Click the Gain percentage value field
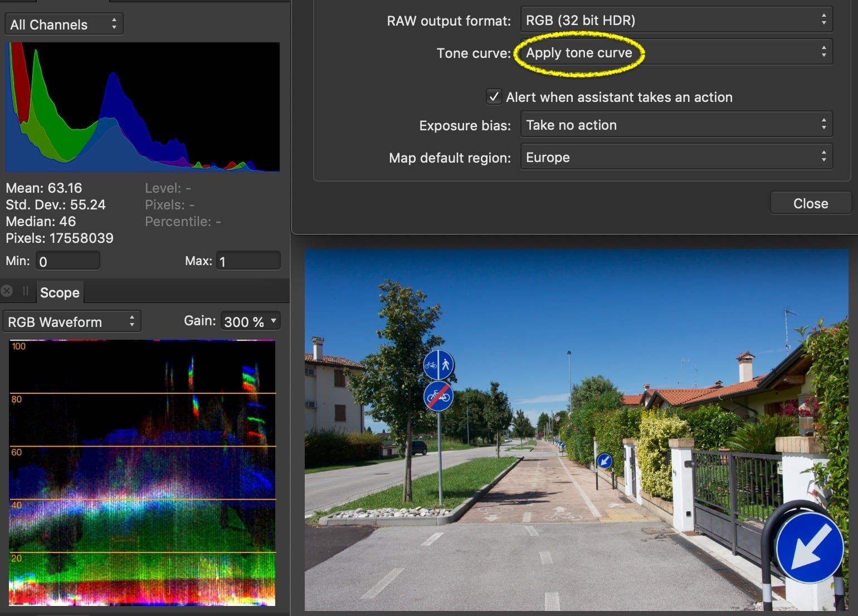Screen dimensions: 858x616 pos(244,321)
